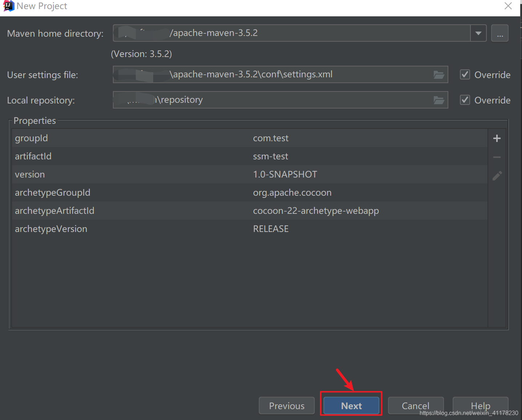Click the ellipsis browse button for Maven home
The image size is (522, 420).
(x=500, y=33)
